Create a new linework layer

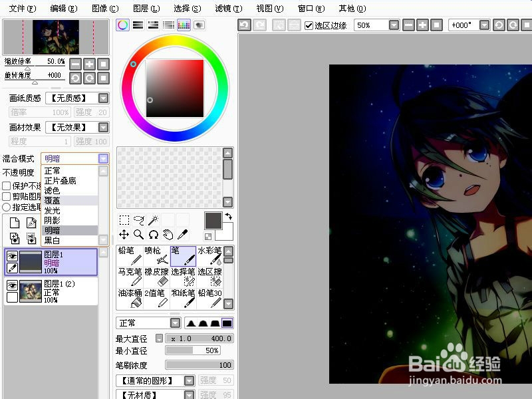(31, 223)
